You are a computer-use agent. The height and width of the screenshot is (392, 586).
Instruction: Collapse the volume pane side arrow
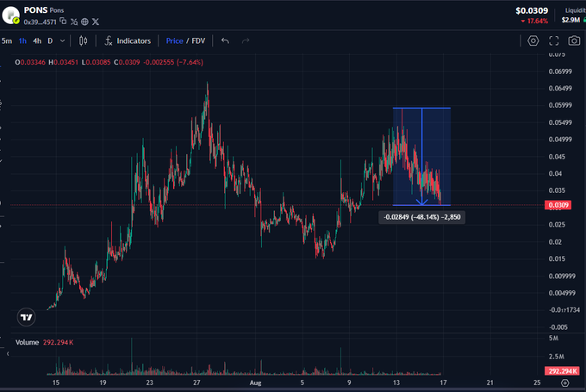pyautogui.click(x=8, y=353)
